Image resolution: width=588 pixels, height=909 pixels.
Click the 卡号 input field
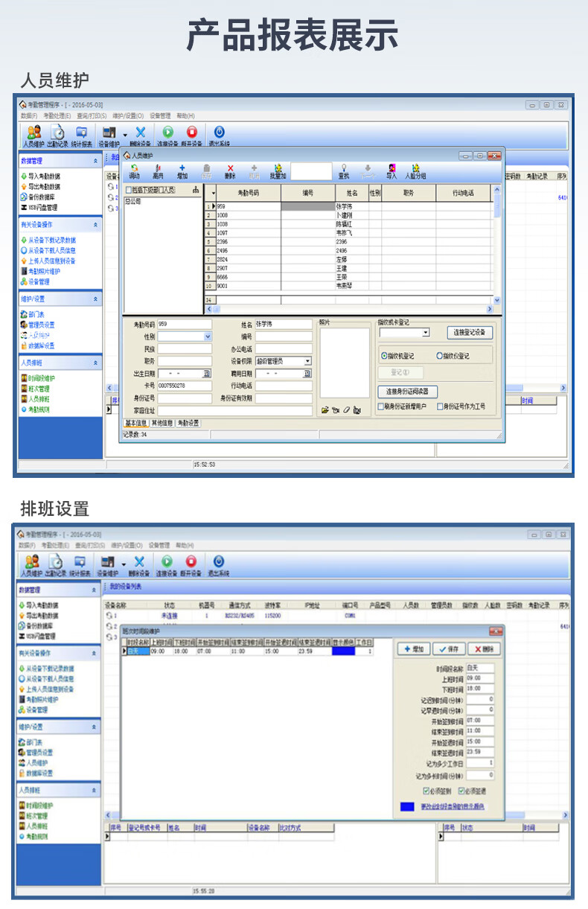pos(184,386)
